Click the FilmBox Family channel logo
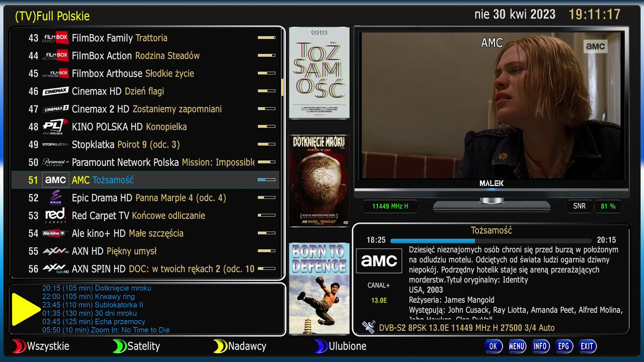The height and width of the screenshot is (362, 644). point(55,38)
